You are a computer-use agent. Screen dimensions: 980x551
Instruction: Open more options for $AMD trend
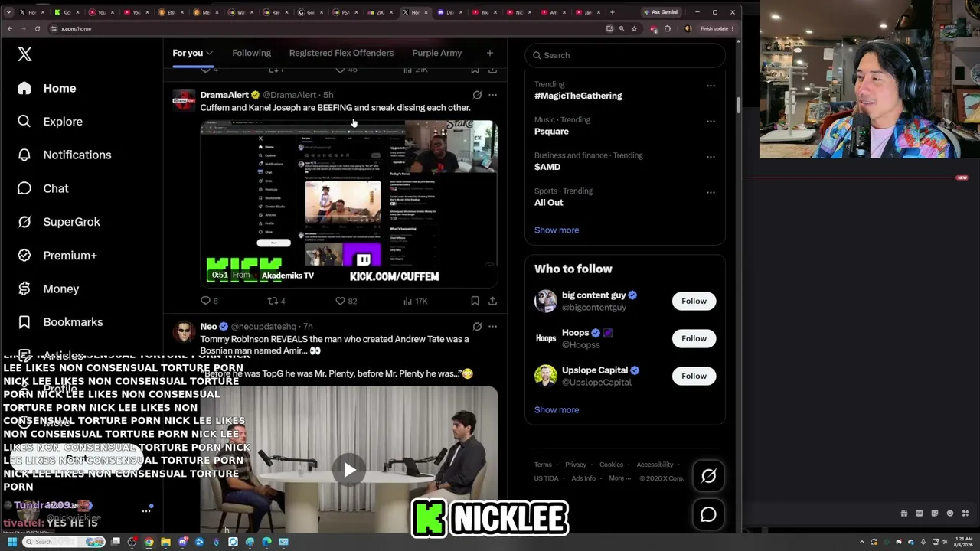tap(710, 157)
